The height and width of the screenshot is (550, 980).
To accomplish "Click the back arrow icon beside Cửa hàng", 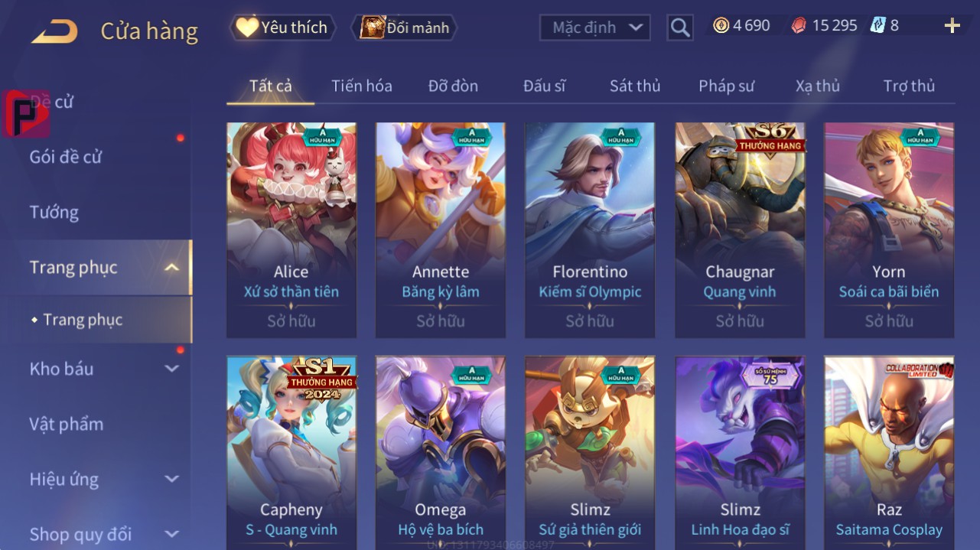I will tap(54, 31).
